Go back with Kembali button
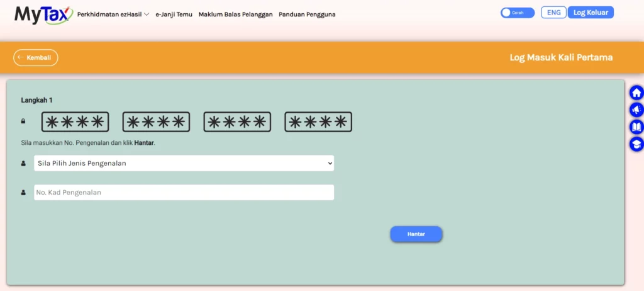The image size is (644, 291). click(36, 57)
